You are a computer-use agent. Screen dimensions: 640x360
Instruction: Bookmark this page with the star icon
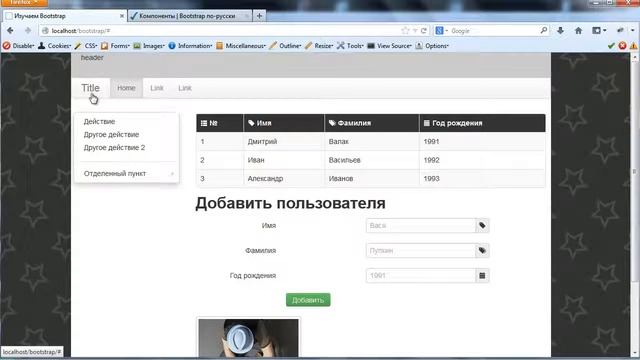(x=405, y=31)
